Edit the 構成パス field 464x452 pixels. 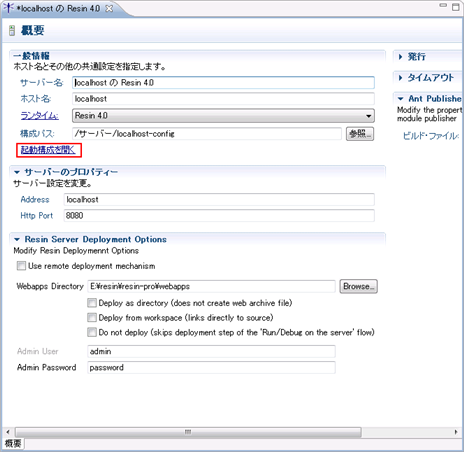pos(207,134)
